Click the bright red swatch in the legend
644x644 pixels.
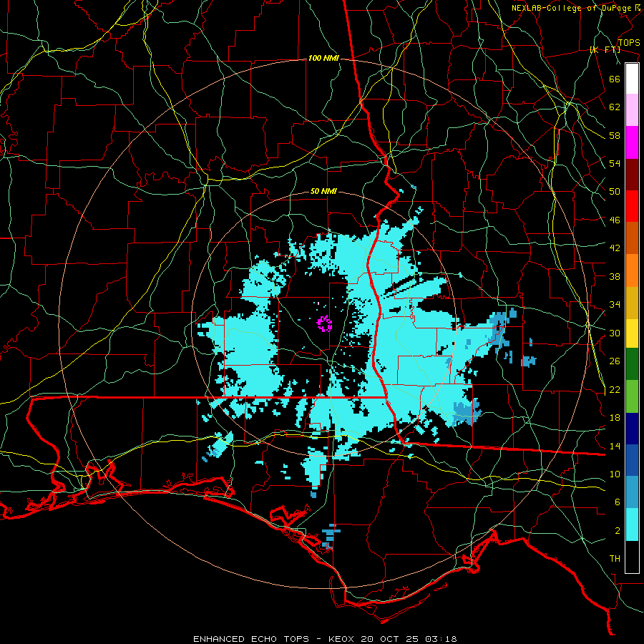pos(632,206)
